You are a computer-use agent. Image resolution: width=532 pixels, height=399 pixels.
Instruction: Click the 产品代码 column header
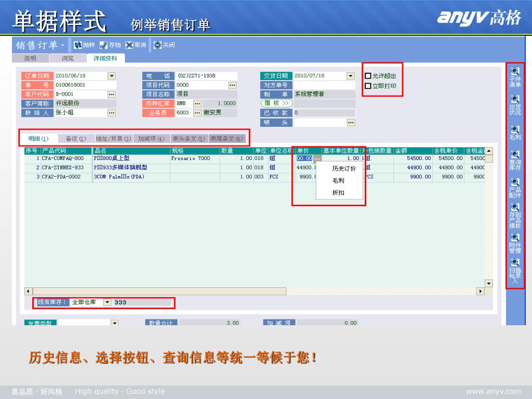66,151
